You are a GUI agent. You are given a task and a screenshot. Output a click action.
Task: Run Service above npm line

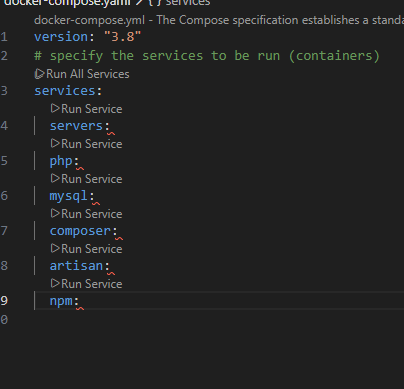click(87, 284)
